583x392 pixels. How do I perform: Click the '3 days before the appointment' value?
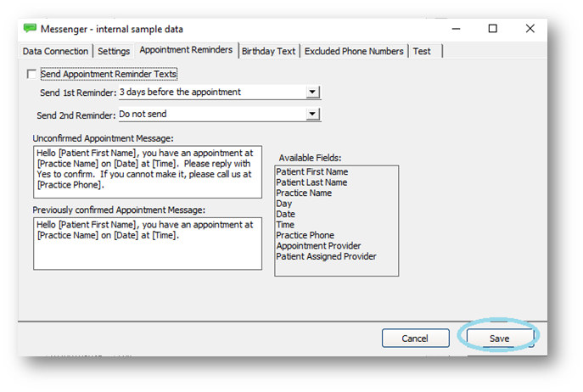point(180,92)
